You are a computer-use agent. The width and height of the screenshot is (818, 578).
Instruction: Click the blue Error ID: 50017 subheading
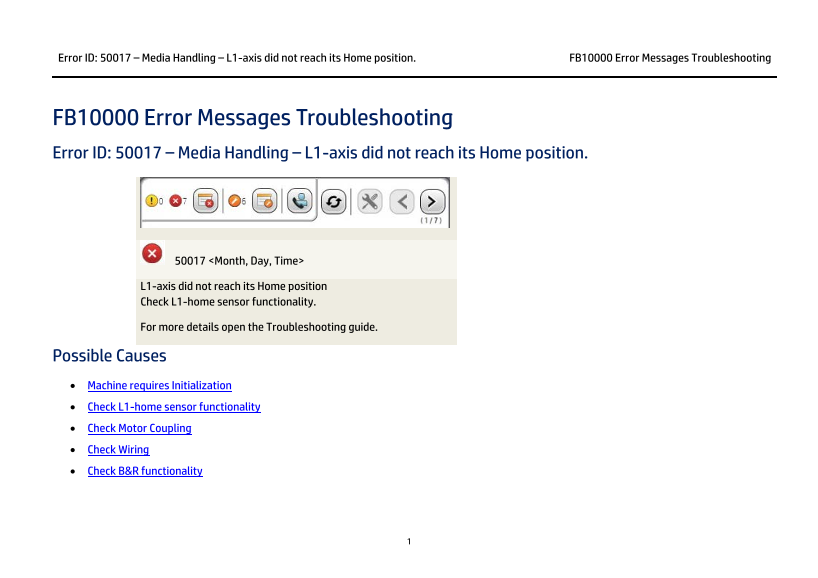(320, 153)
